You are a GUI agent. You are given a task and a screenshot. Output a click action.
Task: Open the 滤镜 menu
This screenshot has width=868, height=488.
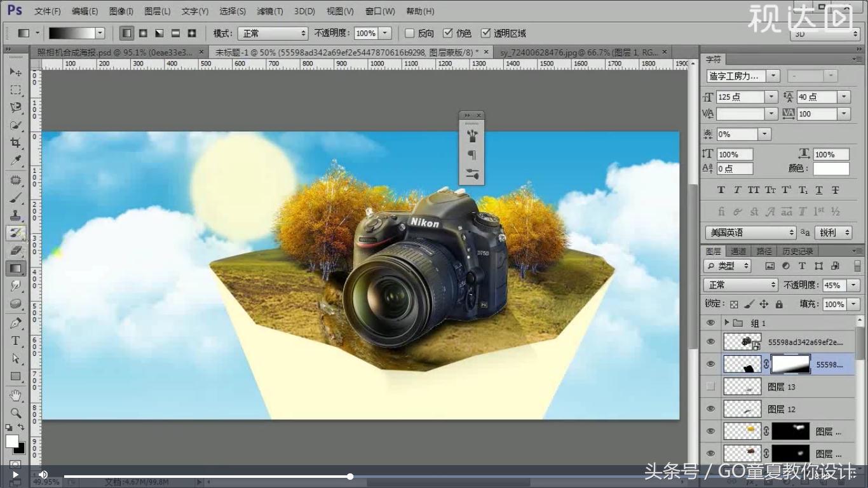tap(269, 11)
